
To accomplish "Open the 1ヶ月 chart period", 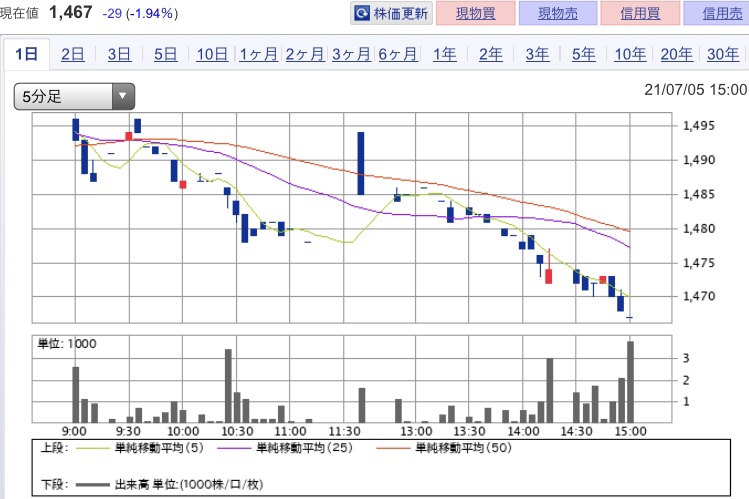I will 258,54.
